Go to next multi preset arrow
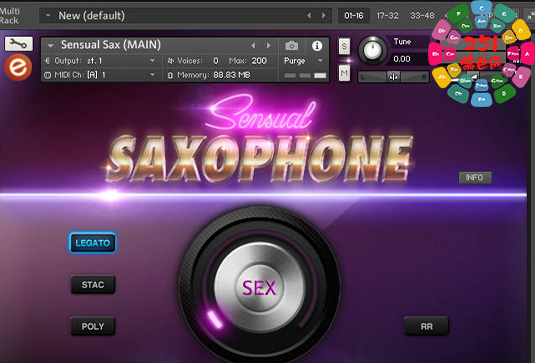The width and height of the screenshot is (535, 363). click(x=323, y=15)
